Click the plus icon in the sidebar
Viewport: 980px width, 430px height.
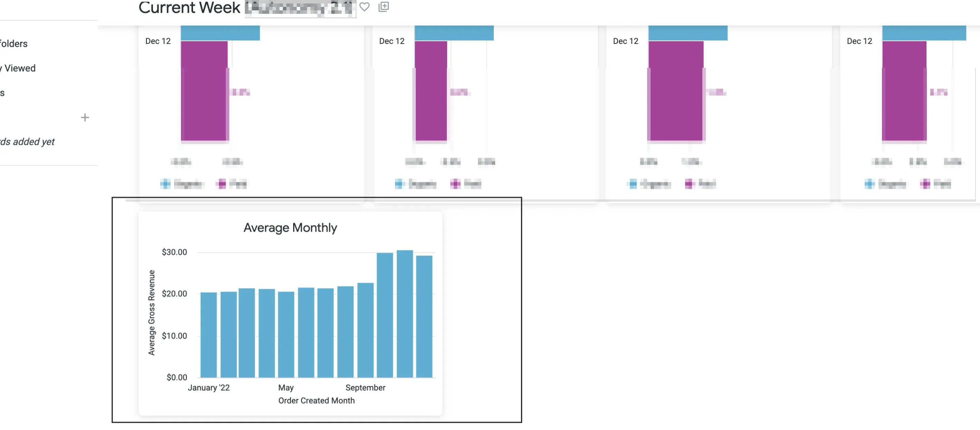pyautogui.click(x=85, y=117)
